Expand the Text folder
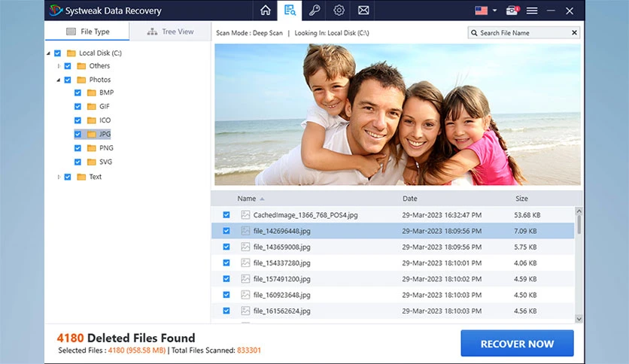This screenshot has width=629, height=364. [59, 177]
